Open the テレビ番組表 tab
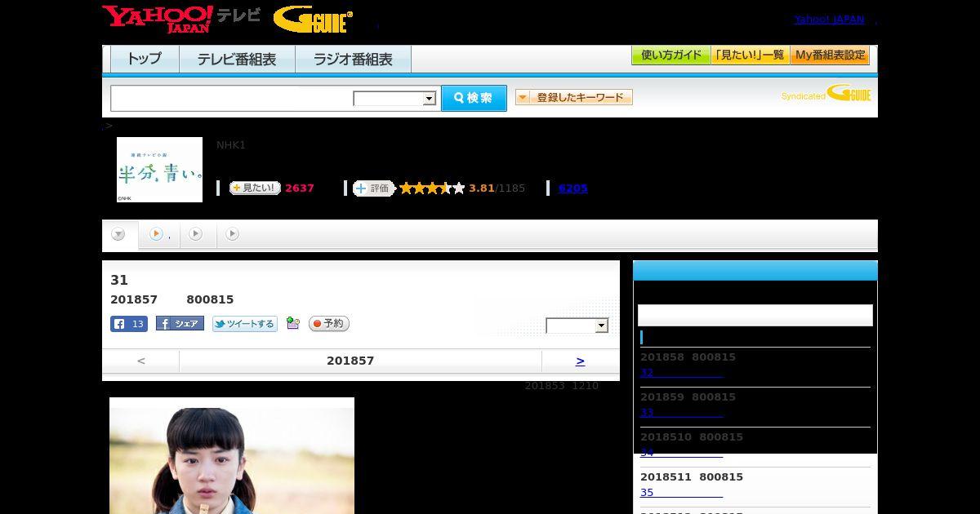Viewport: 980px width, 514px height. click(237, 60)
